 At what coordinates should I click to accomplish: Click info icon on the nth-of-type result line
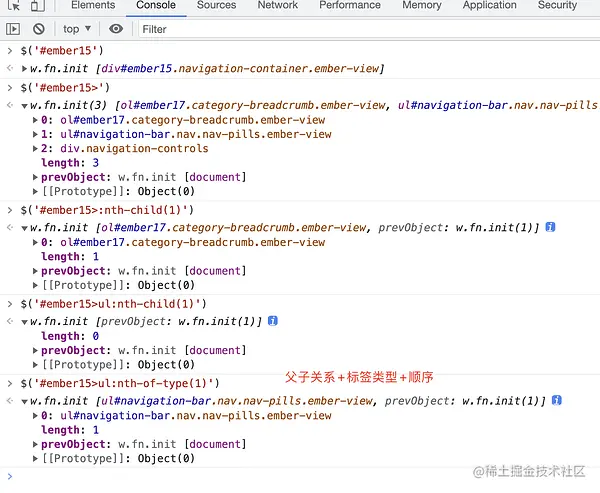tap(557, 400)
